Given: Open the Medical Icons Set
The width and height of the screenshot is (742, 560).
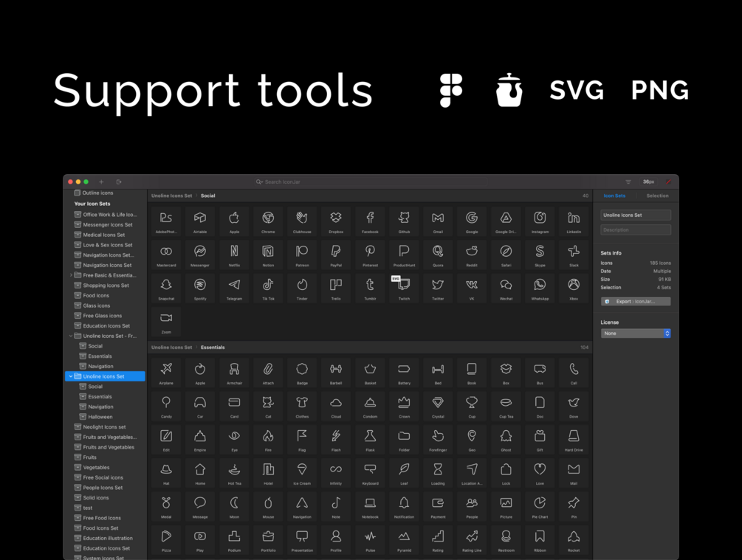Looking at the screenshot, I should (104, 235).
